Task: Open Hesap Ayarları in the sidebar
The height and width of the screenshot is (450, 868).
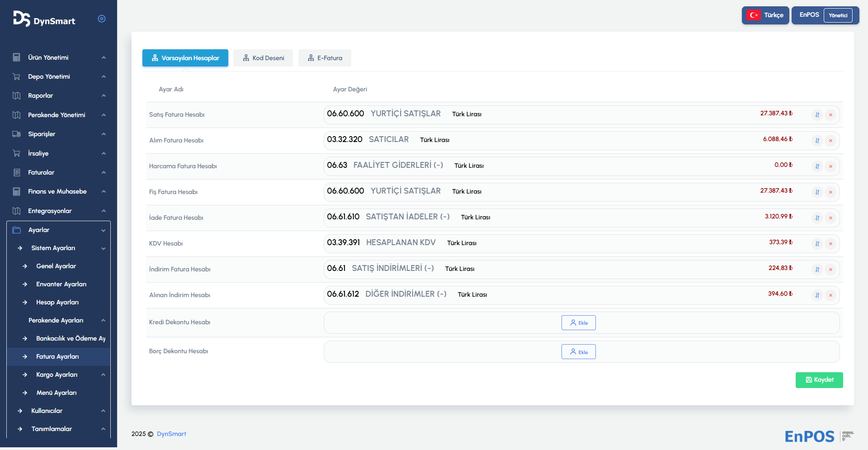Action: click(x=57, y=303)
